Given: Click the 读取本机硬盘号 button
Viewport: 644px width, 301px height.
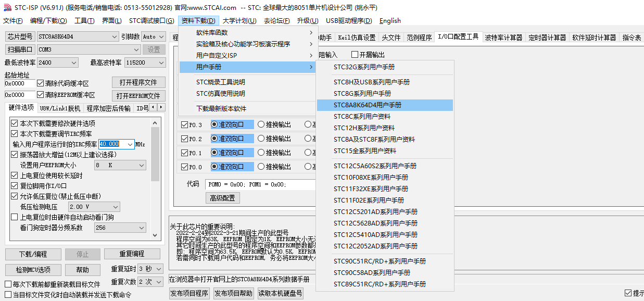Looking at the screenshot, I should [x=280, y=293].
